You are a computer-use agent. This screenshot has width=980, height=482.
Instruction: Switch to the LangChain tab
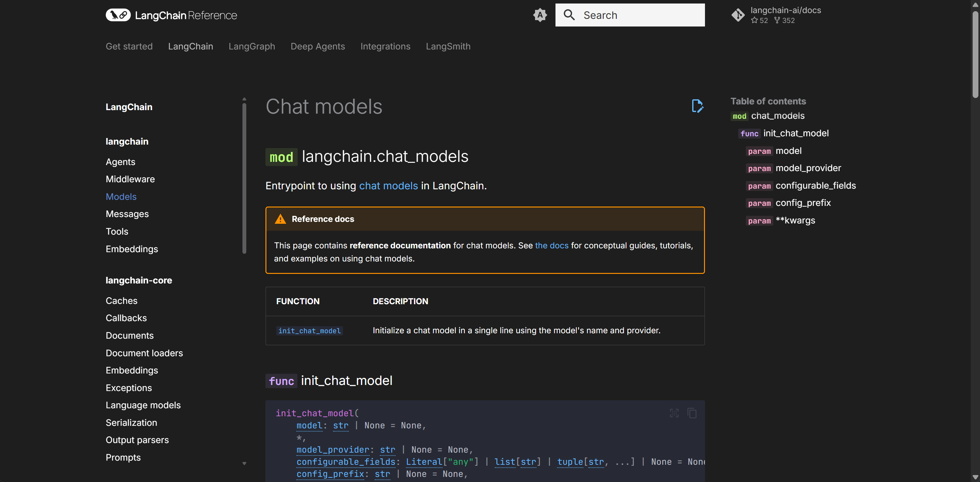coord(191,46)
